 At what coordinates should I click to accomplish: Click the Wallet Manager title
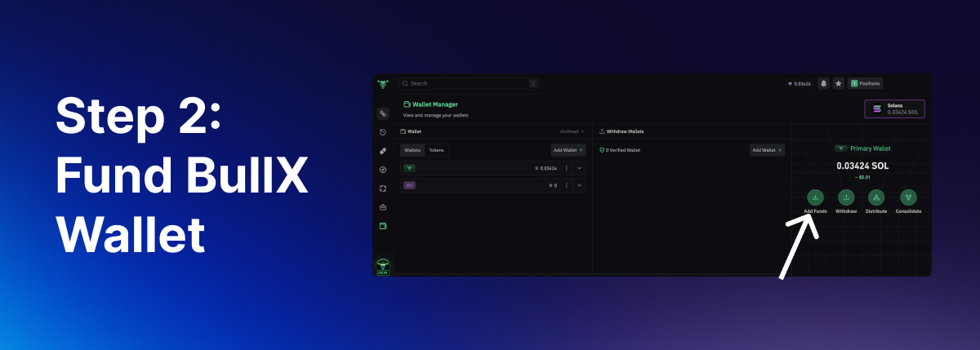pos(435,104)
